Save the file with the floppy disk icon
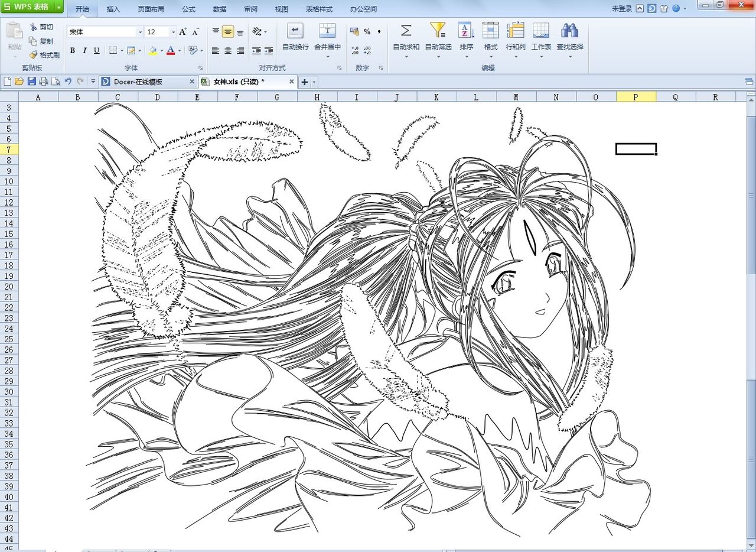 pos(31,82)
